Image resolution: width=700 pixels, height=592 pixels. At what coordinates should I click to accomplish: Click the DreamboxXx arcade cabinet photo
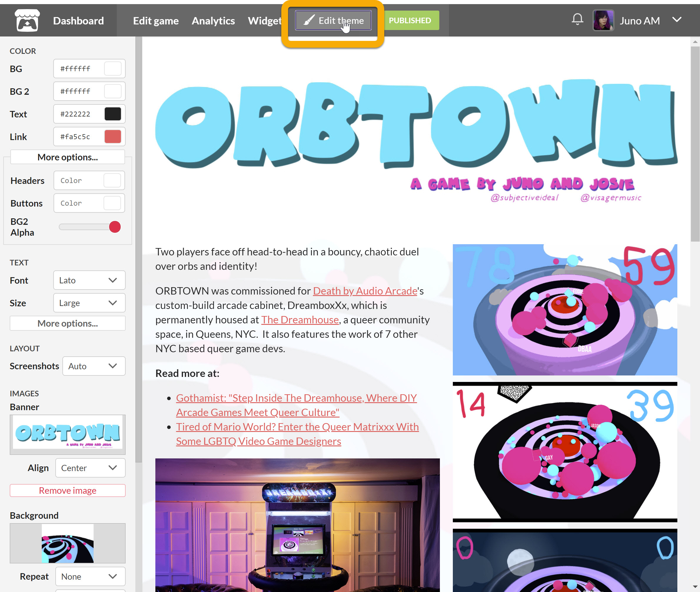tap(297, 525)
